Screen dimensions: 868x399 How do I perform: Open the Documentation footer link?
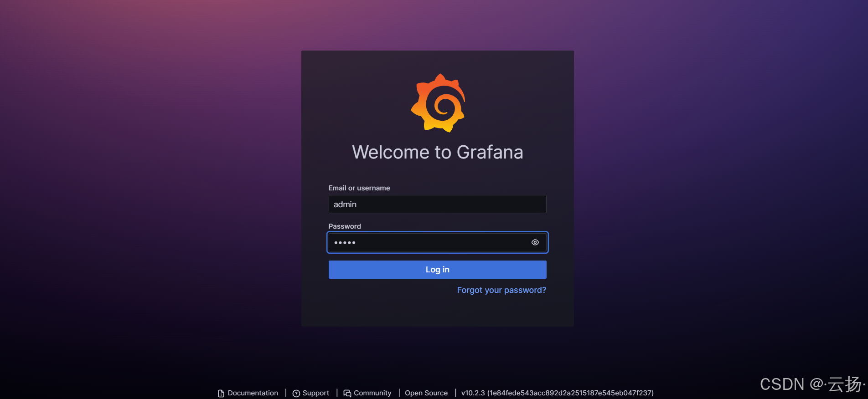pos(248,393)
